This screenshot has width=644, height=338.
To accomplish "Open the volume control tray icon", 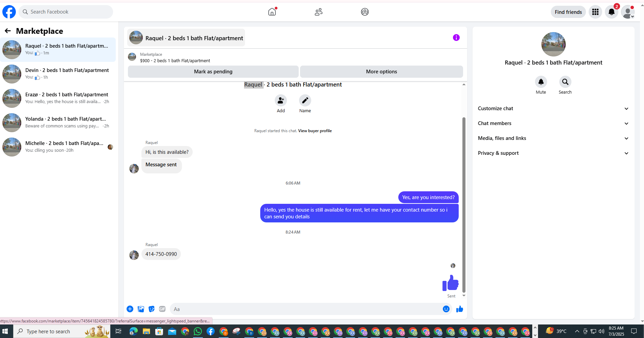I will point(601,331).
